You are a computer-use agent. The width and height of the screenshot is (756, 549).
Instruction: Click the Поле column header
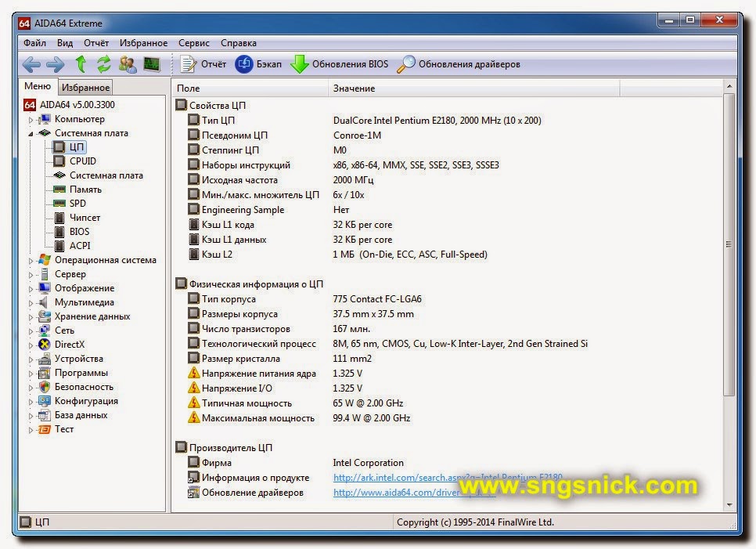[250, 88]
